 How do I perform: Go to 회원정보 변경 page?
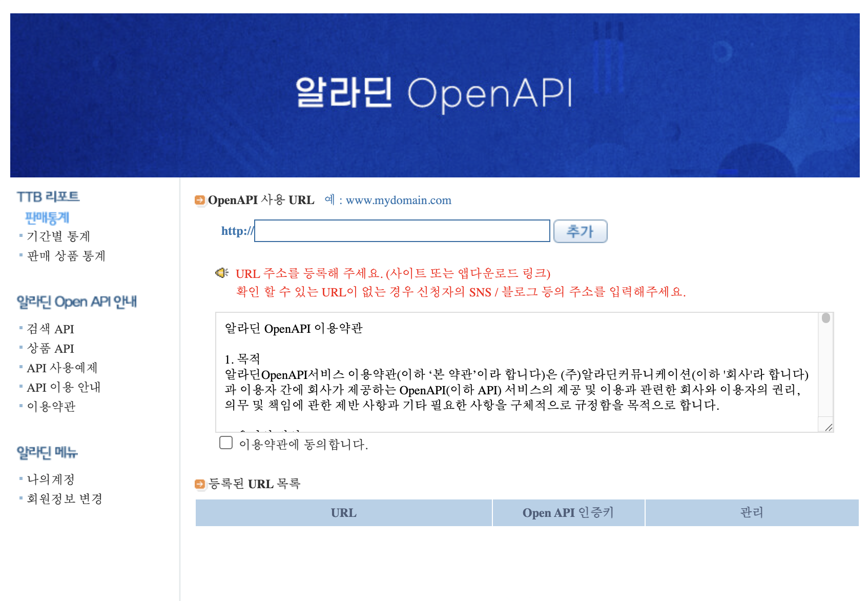(x=65, y=499)
